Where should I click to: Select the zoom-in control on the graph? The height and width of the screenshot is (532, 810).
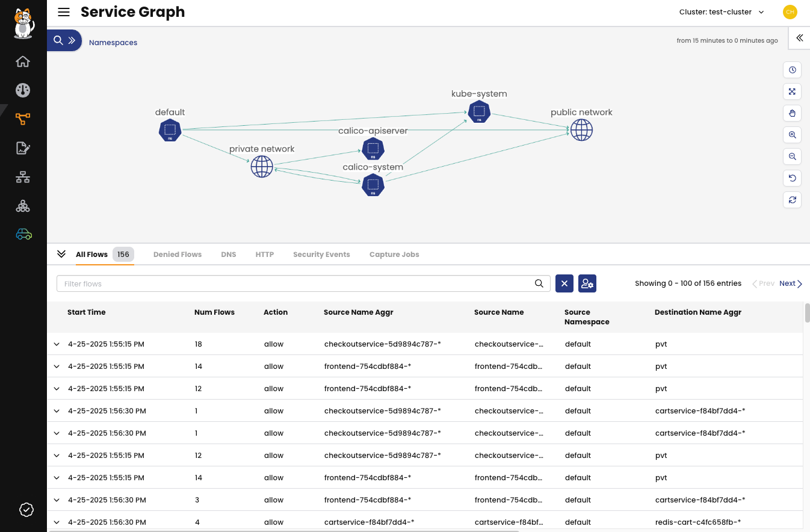pyautogui.click(x=792, y=135)
